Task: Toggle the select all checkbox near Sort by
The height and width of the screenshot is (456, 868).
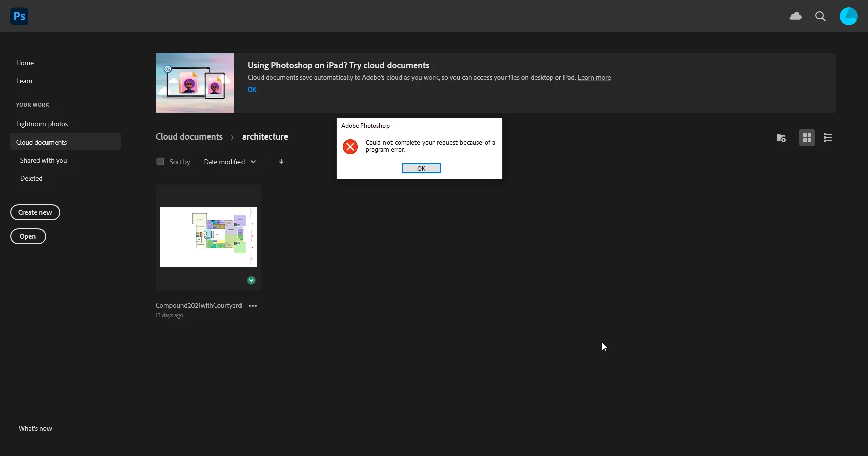Action: 160,162
